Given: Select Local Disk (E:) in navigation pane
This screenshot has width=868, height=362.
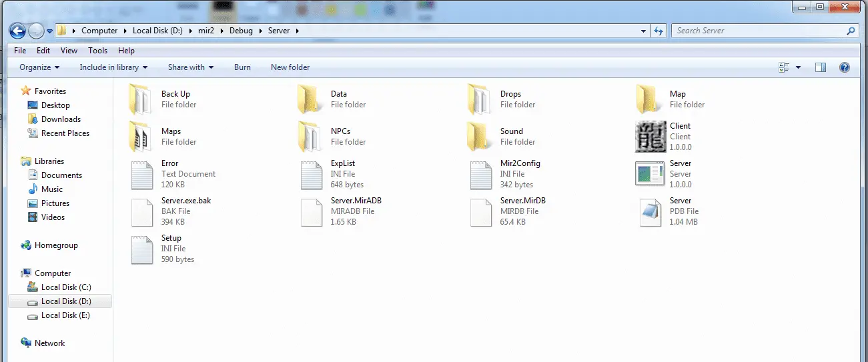Looking at the screenshot, I should (x=65, y=315).
